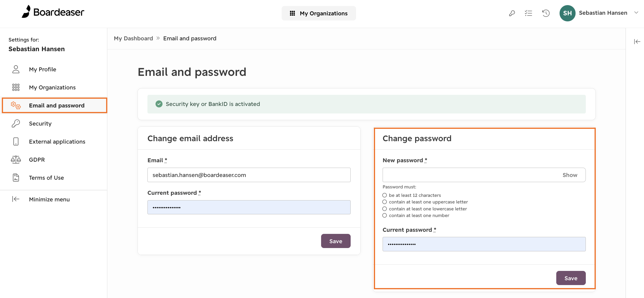Click the Security key icon in sidebar
Image resolution: width=644 pixels, height=298 pixels.
coord(16,123)
